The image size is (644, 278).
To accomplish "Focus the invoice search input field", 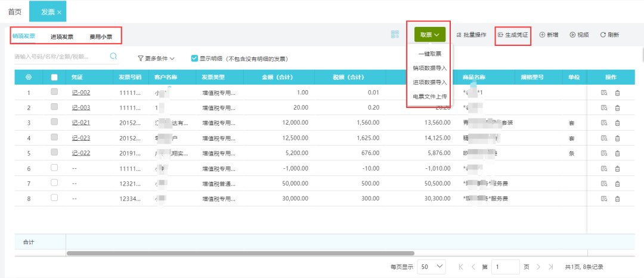I will 61,57.
